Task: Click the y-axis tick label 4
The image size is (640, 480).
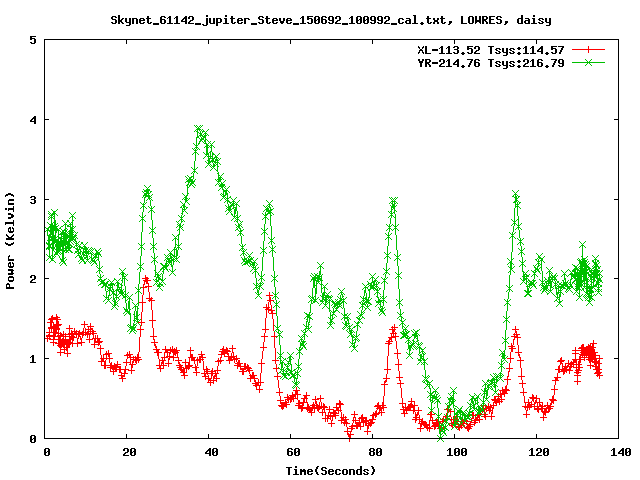Action: point(34,120)
